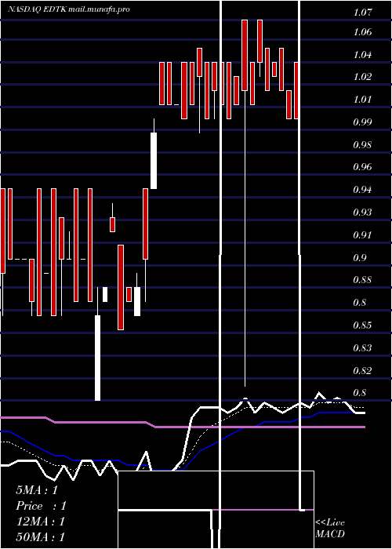Open the <<Live MACD label

click(330, 528)
